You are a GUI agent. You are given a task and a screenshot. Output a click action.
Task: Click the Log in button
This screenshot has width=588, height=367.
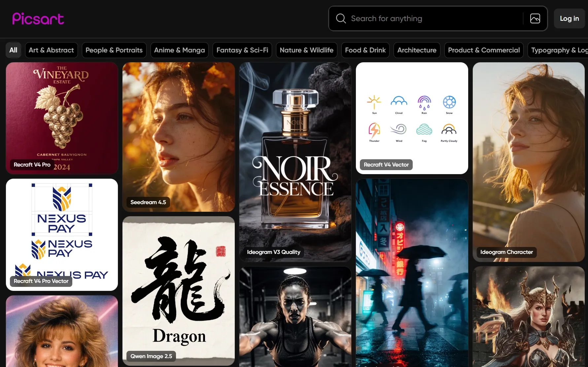[570, 18]
